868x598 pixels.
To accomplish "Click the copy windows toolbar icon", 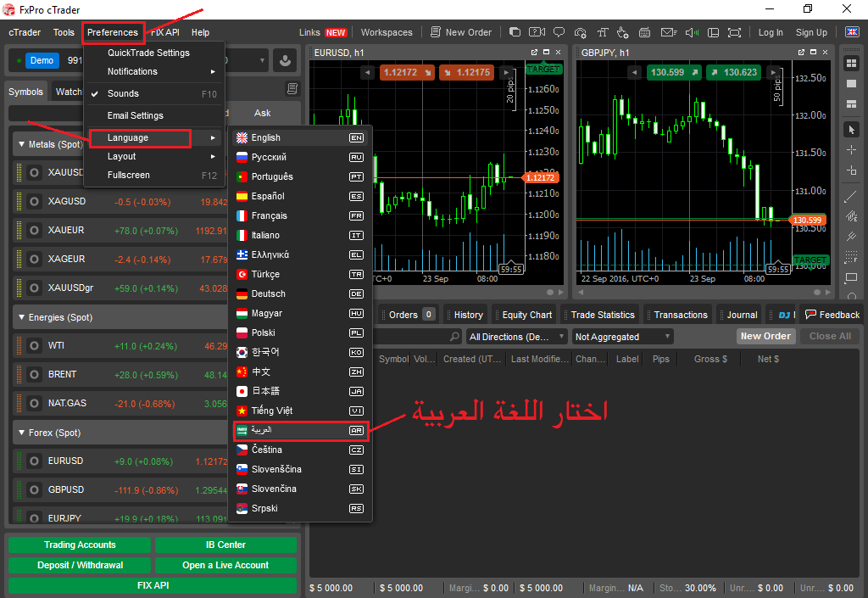I will click(515, 33).
